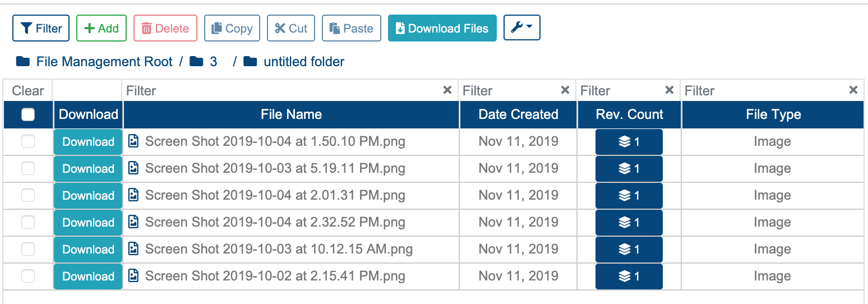Sort by Rev. Count column header

pos(630,114)
